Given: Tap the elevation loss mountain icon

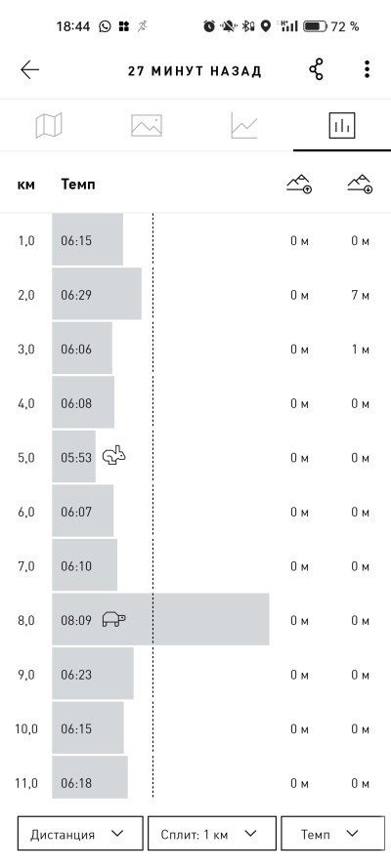Looking at the screenshot, I should point(360,184).
